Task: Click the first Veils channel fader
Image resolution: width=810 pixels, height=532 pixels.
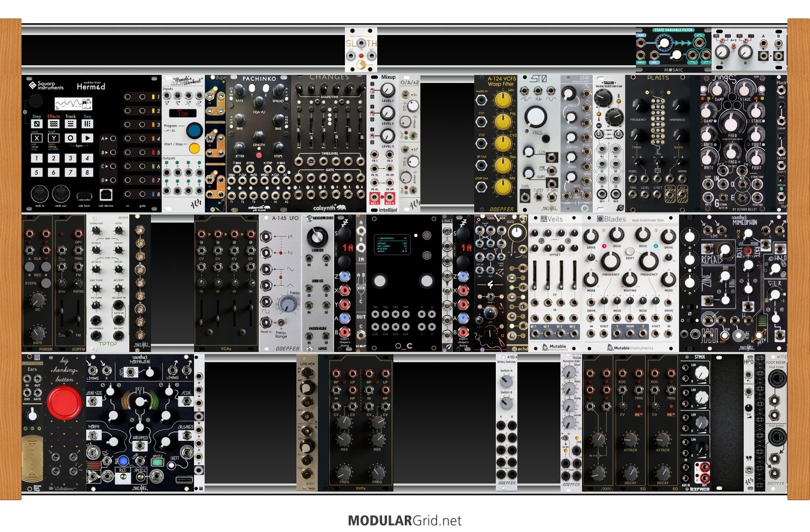Action: 536,275
